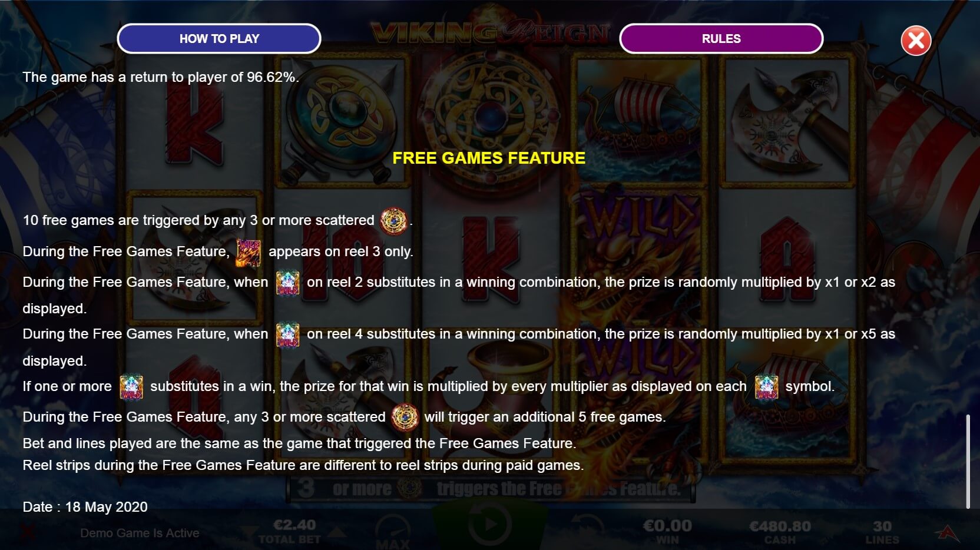Click the viking wild icon before 'symbol.'
This screenshot has height=550, width=980.
pos(766,387)
